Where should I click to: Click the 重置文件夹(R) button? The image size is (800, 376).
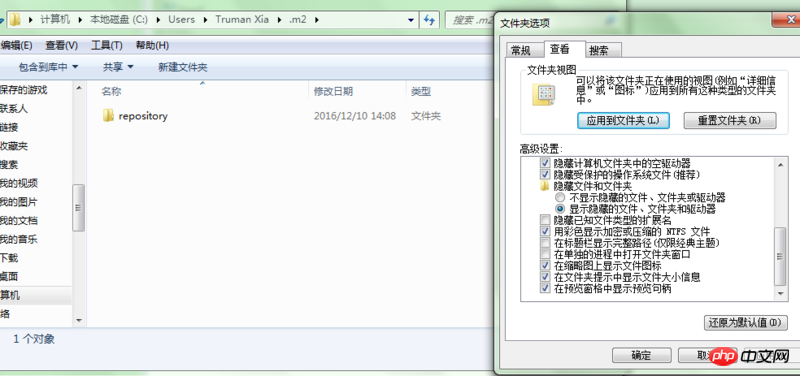coord(730,121)
